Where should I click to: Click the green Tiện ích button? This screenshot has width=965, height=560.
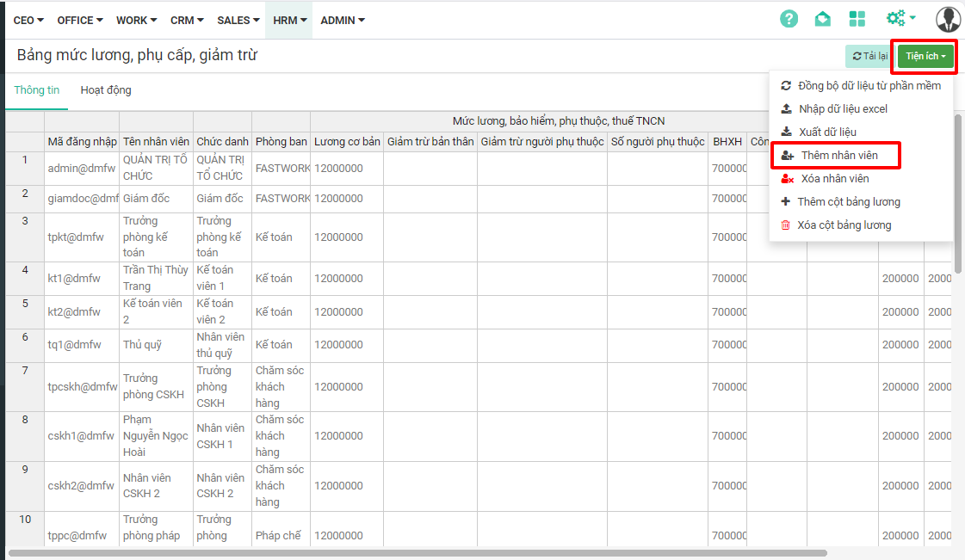click(x=925, y=57)
